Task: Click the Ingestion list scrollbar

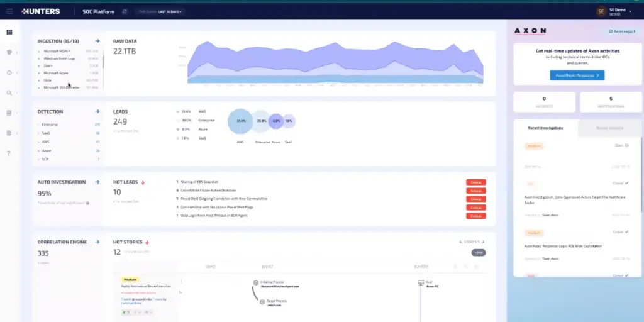Action: (103, 60)
